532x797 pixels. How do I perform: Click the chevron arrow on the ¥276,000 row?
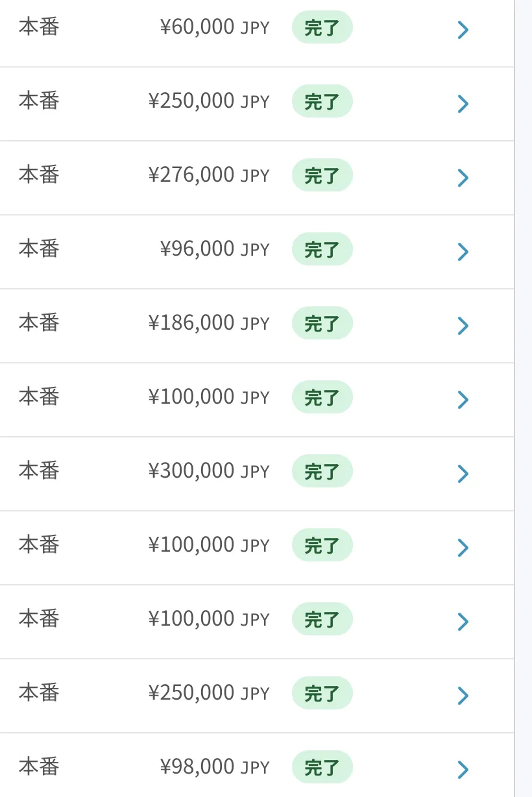[463, 177]
